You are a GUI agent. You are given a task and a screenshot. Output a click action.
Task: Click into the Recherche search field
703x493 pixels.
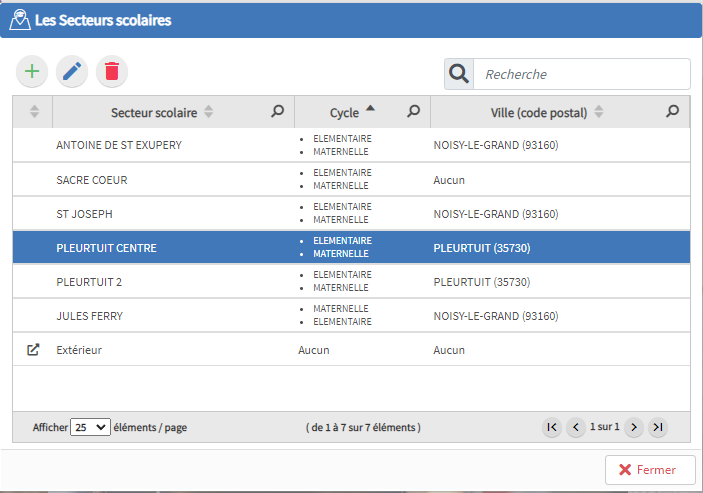click(x=582, y=74)
